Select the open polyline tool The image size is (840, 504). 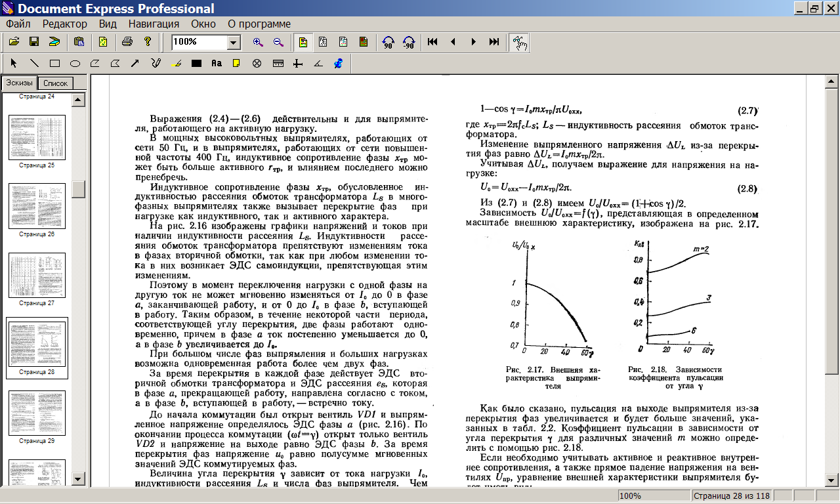[x=94, y=64]
